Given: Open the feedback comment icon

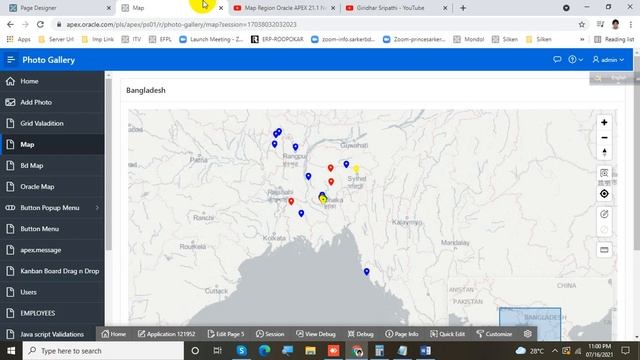Looking at the screenshot, I should [557, 60].
